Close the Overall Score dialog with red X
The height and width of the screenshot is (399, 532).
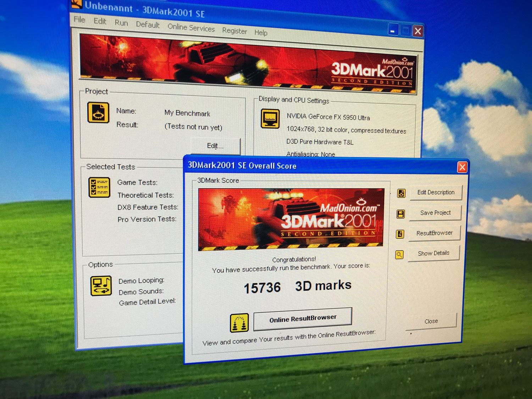pos(462,167)
